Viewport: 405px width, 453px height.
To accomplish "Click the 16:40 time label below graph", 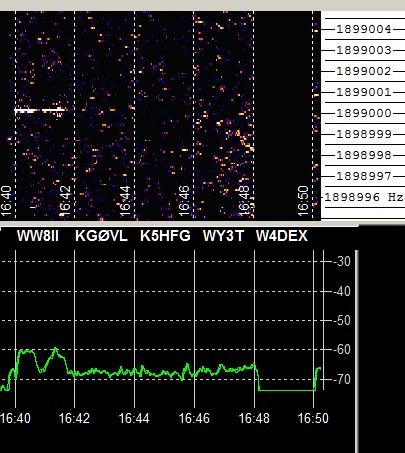I will [x=15, y=418].
